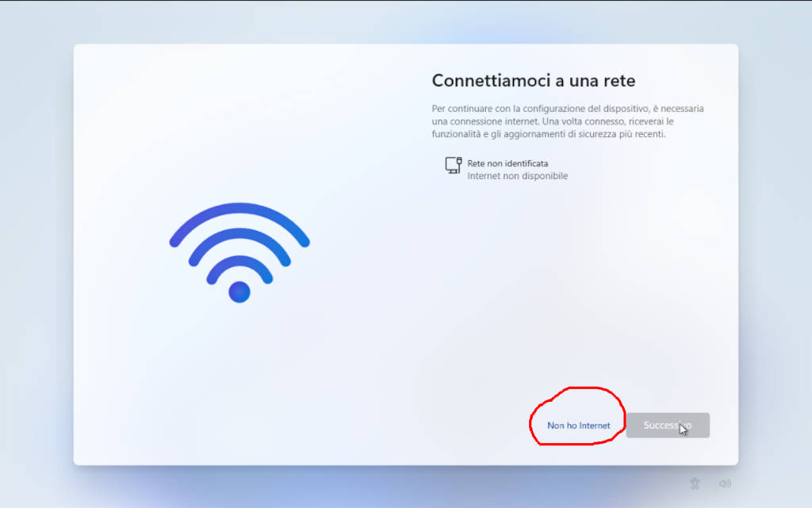Click the description paragraph under the heading
The height and width of the screenshot is (508, 812).
pyautogui.click(x=568, y=121)
